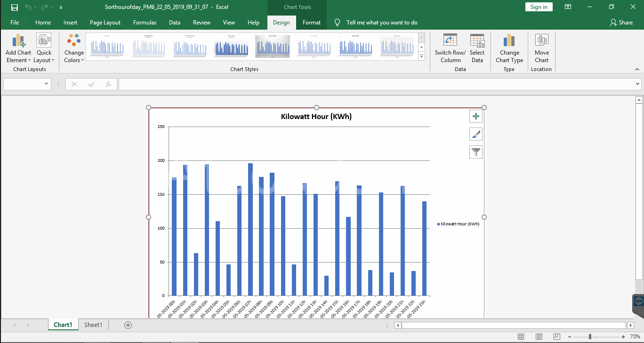Click the formula bar enter checkmark icon
The height and width of the screenshot is (343, 644).
coord(91,84)
